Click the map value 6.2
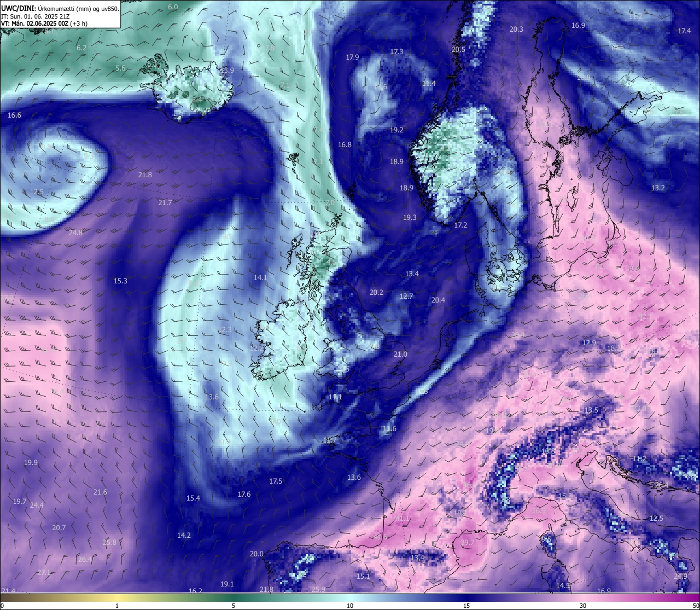Screen dimensions: 700x610 tap(81, 48)
